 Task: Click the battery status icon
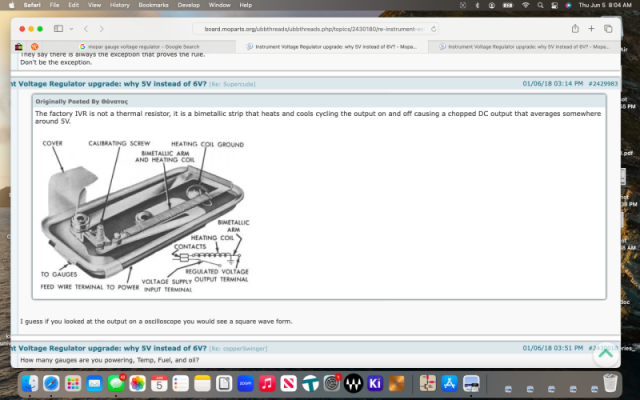pos(507,5)
